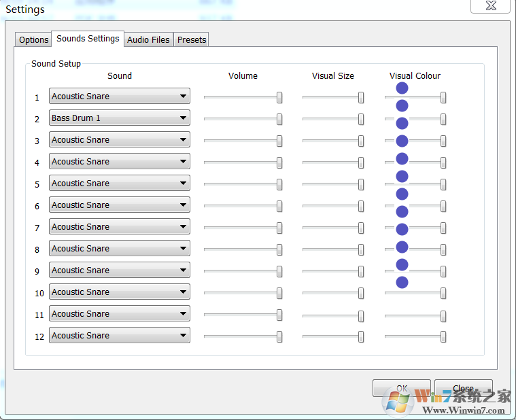Click the topmost blue colour circle
Viewport: 516px width, 420px height.
(x=402, y=88)
